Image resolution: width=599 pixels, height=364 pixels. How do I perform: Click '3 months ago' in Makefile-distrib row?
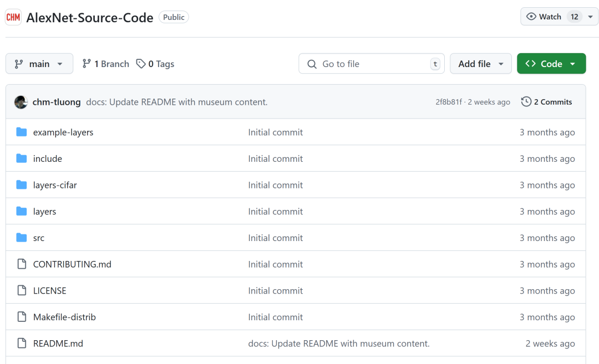[x=547, y=317]
